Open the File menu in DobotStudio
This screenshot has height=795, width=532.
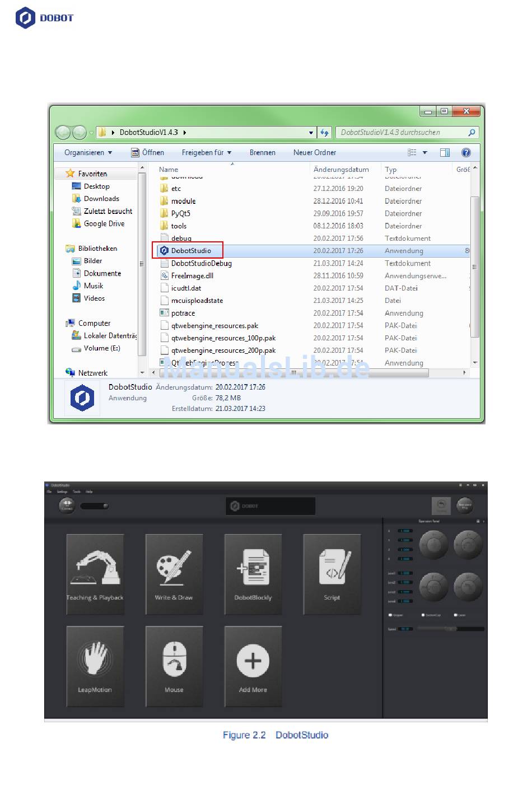[x=49, y=492]
